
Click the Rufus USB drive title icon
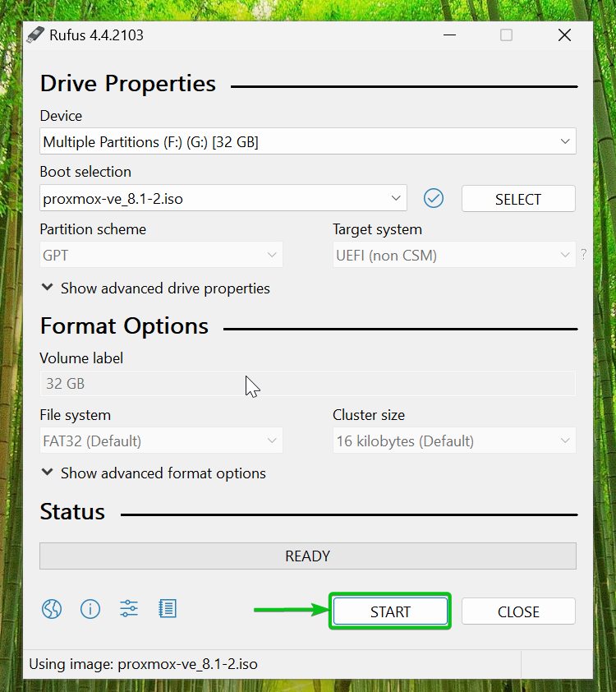[35, 35]
